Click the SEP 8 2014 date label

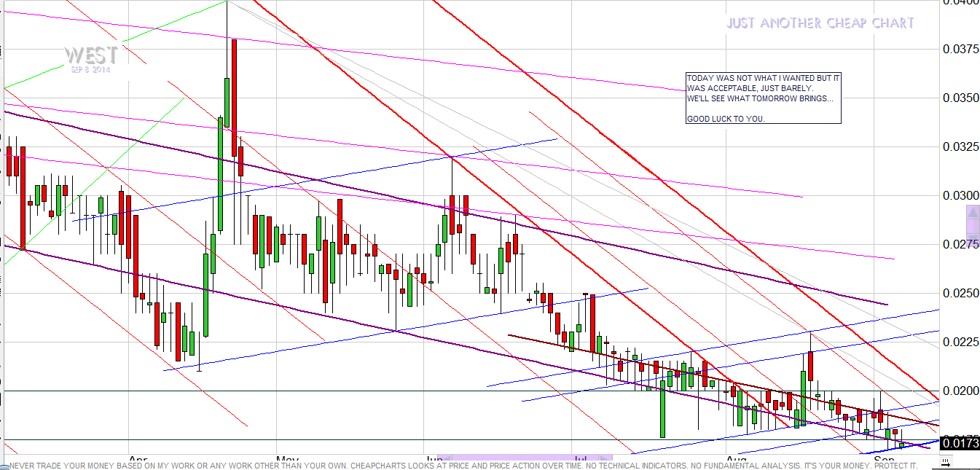click(90, 70)
